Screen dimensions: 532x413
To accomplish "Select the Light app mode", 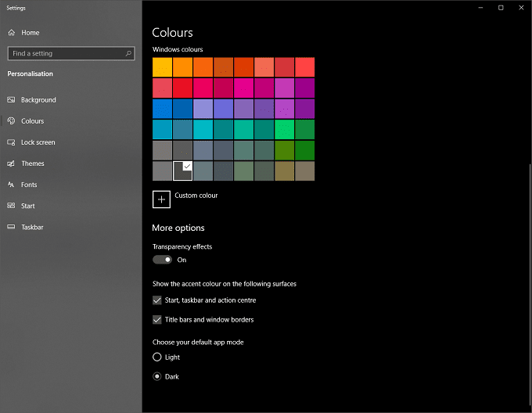I will click(157, 357).
